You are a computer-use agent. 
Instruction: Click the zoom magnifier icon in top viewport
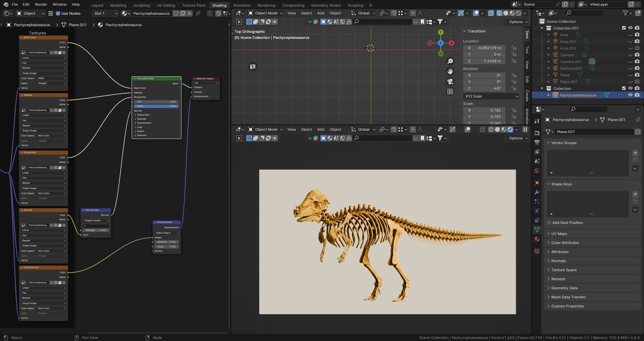tap(450, 61)
